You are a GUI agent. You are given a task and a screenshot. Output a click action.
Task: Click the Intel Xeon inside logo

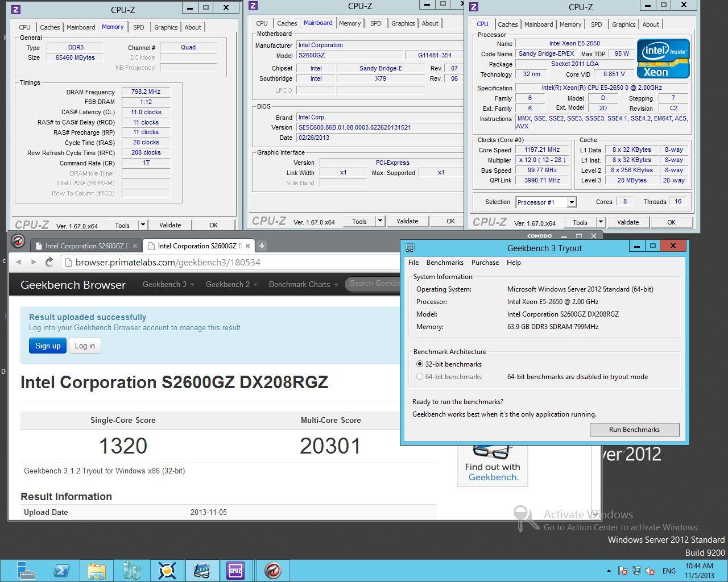coord(663,59)
